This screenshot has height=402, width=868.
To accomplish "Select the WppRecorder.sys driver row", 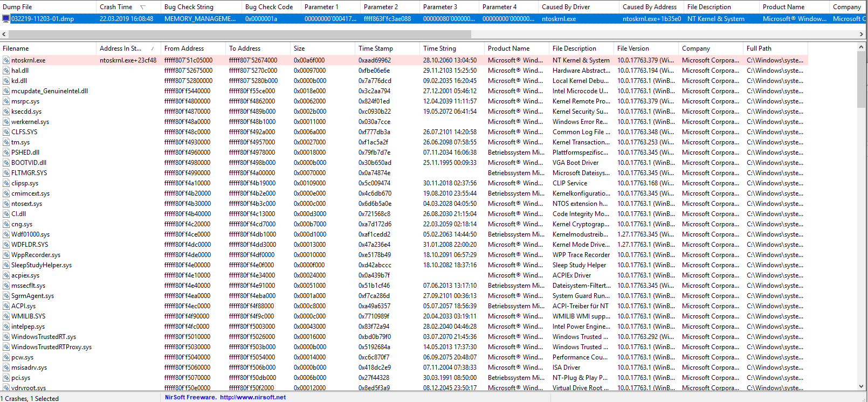I will 404,255.
